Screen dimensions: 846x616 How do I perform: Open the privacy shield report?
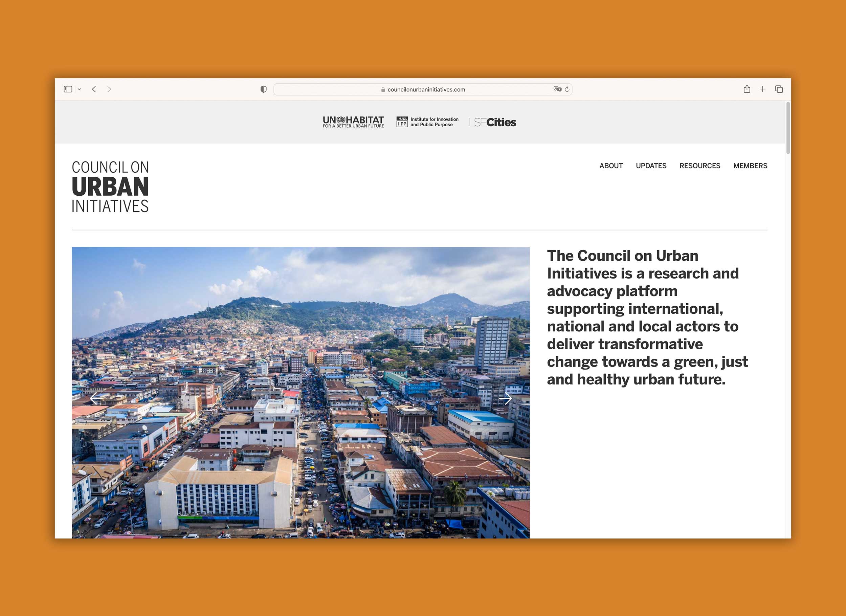click(264, 89)
